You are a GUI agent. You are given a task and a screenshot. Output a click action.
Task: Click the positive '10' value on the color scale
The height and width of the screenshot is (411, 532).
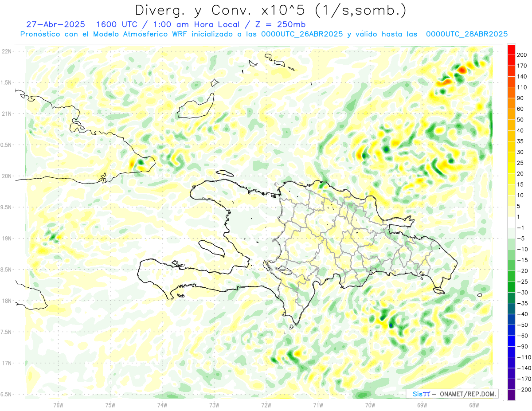click(x=521, y=195)
